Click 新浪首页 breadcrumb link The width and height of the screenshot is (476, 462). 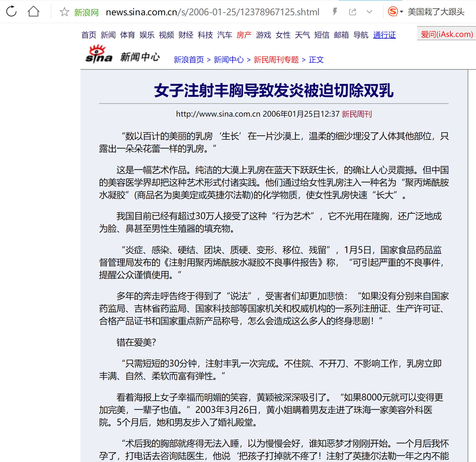pyautogui.click(x=189, y=60)
